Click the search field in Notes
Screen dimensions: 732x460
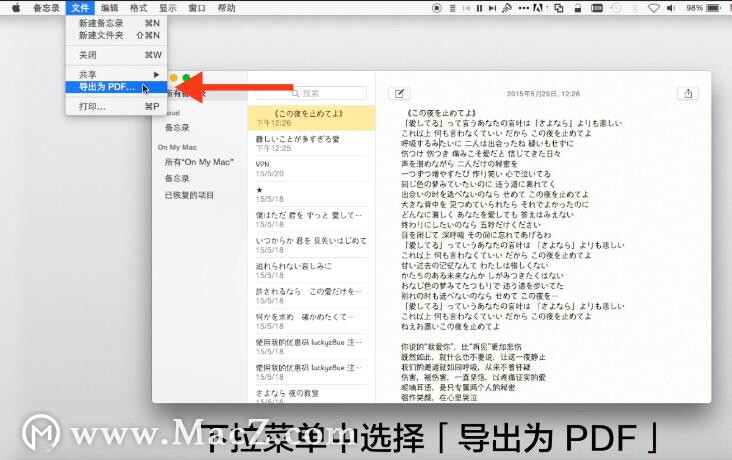311,93
